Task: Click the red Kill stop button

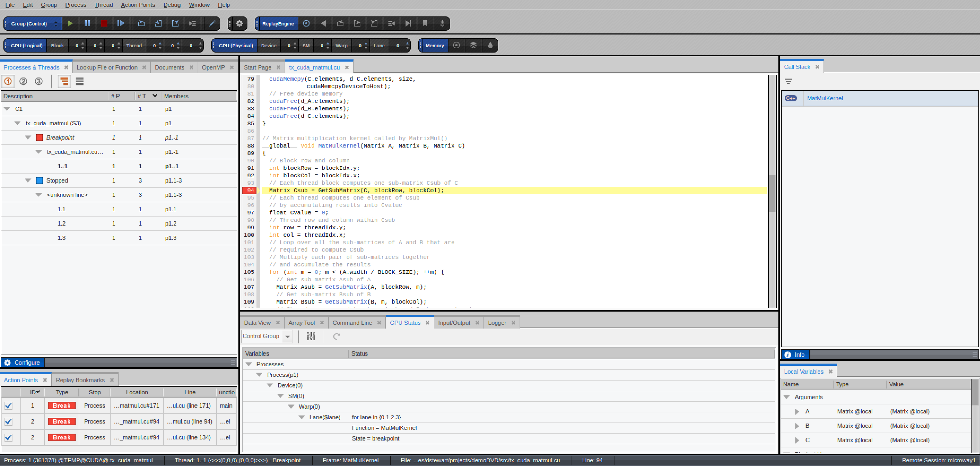Action: click(104, 24)
